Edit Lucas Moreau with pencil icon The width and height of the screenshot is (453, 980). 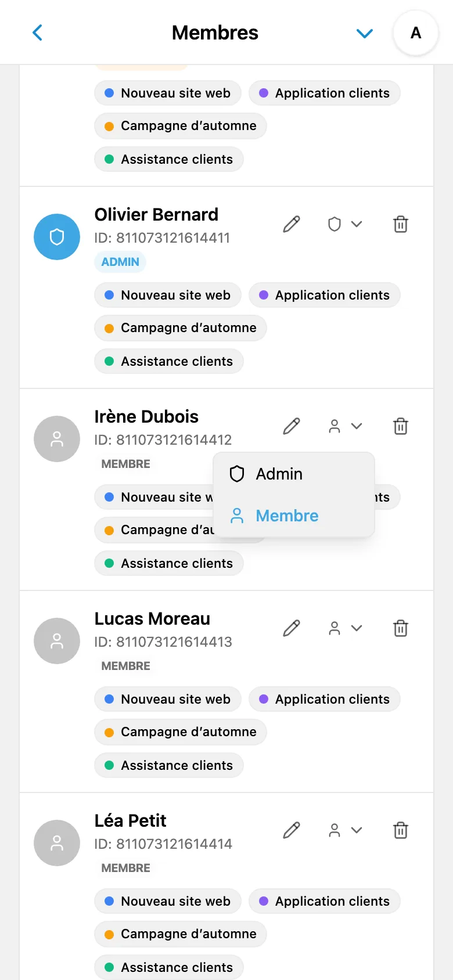point(292,628)
